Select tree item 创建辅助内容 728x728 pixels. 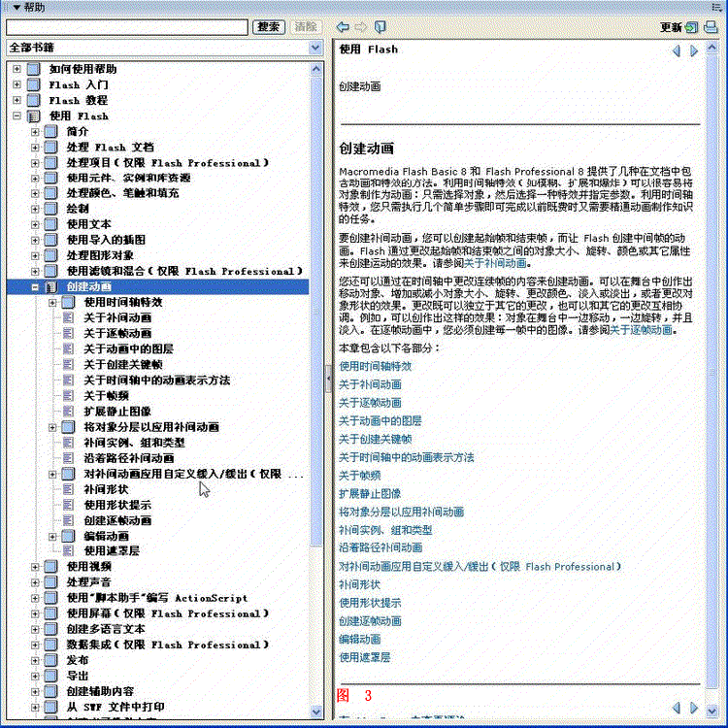pos(100,691)
